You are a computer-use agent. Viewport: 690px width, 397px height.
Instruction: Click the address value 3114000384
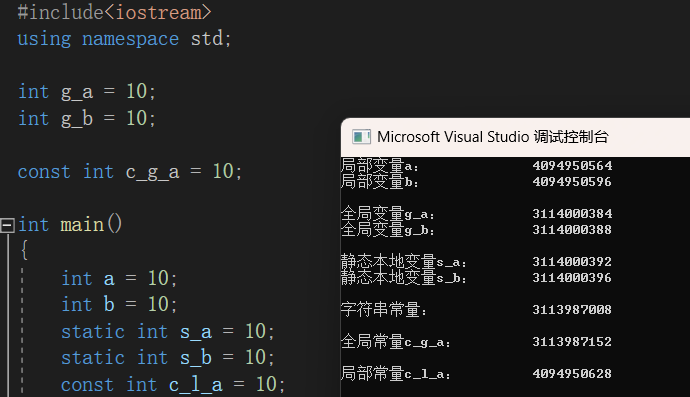coord(572,214)
